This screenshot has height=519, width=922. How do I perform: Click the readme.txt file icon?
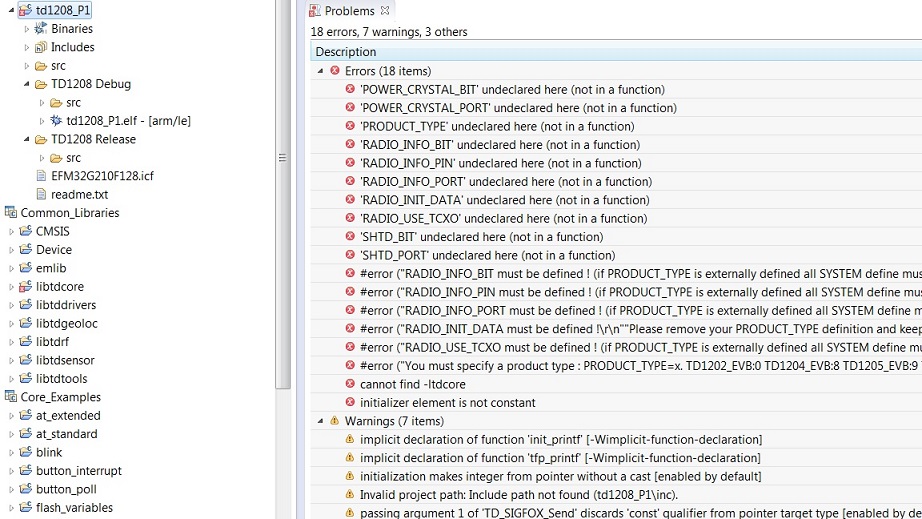coord(41,195)
